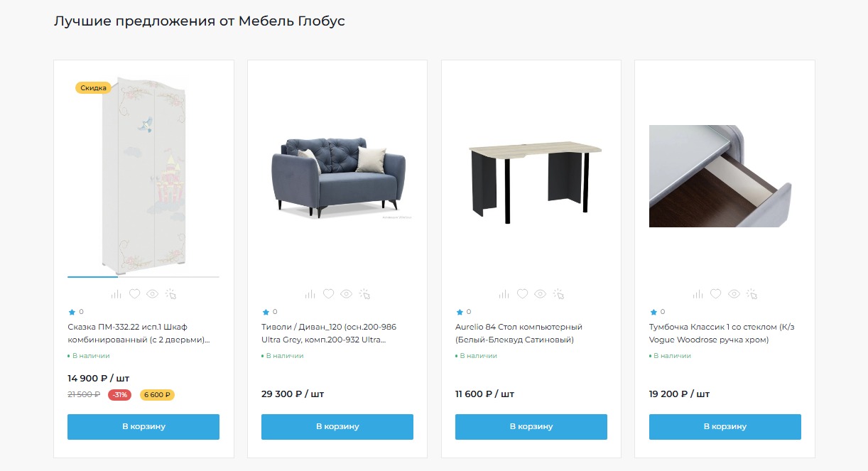Click one-click buy icon for Тиволи sofa

364,293
